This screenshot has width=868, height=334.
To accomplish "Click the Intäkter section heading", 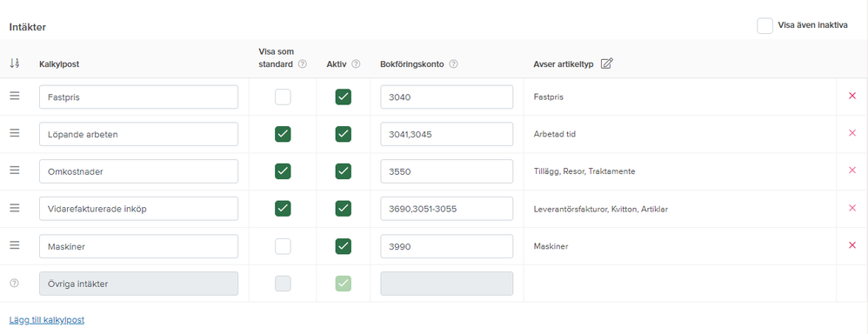I will 28,27.
